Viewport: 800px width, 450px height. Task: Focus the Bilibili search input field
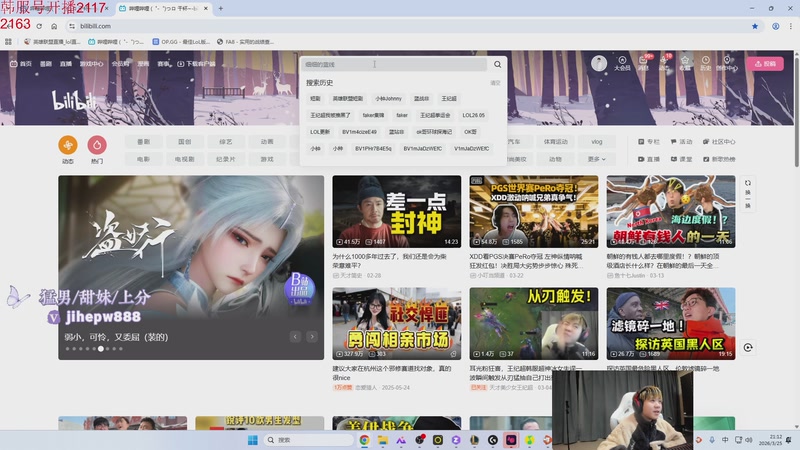pos(393,64)
